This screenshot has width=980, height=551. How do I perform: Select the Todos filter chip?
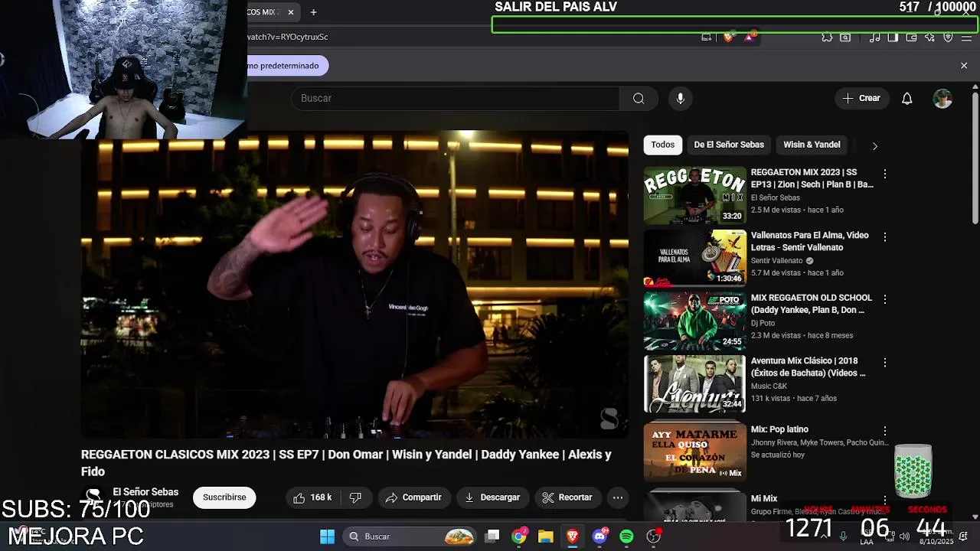(x=663, y=145)
